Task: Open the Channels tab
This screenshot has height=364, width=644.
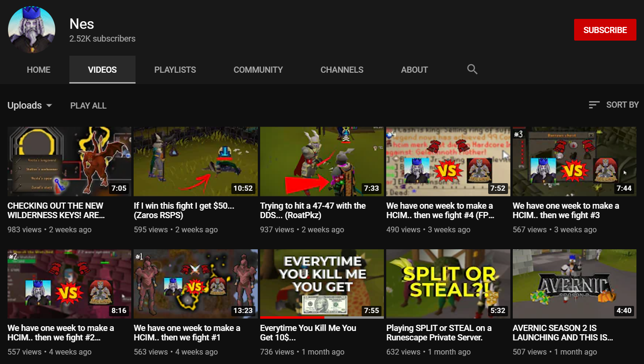Action: click(342, 70)
